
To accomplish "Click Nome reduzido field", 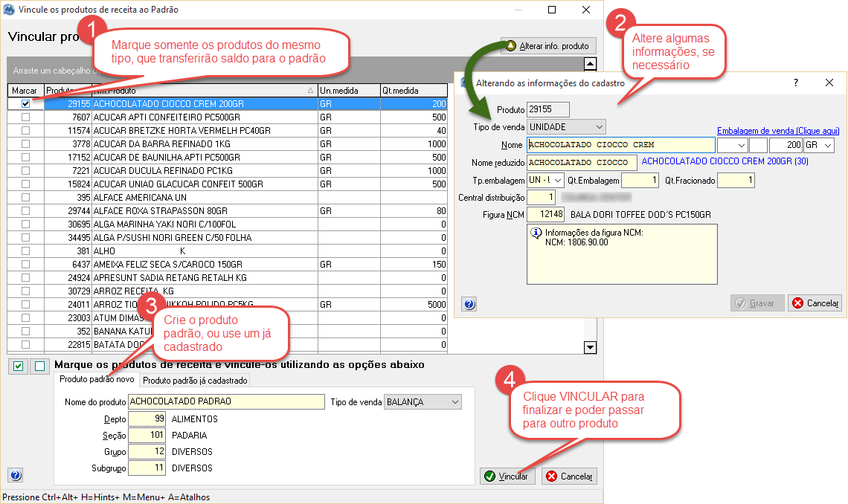I will (x=582, y=162).
